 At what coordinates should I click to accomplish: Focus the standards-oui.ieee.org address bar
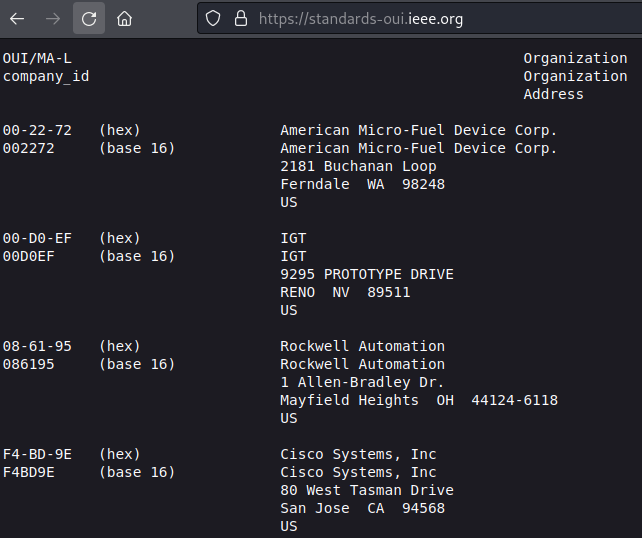(x=419, y=19)
